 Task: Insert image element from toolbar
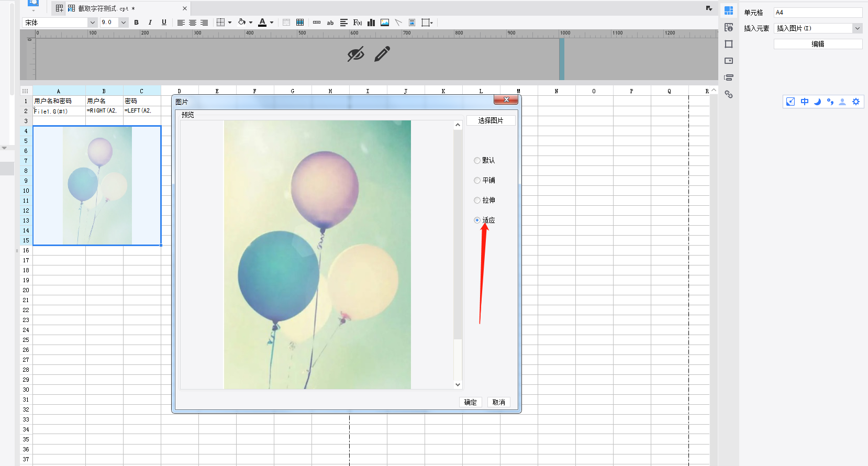click(x=385, y=23)
